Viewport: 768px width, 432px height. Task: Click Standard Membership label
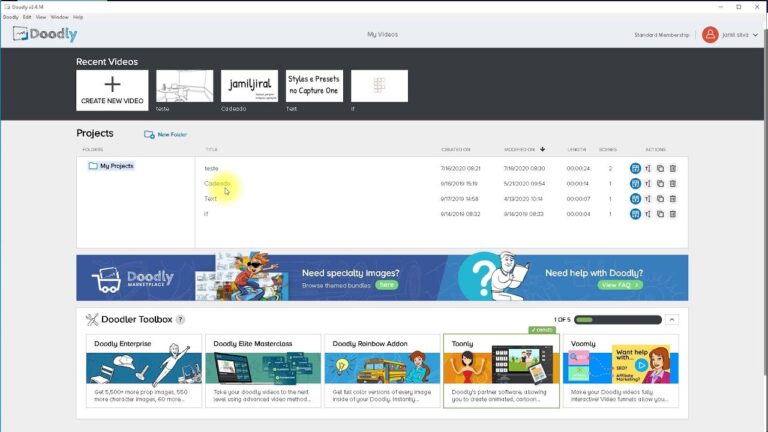point(661,35)
